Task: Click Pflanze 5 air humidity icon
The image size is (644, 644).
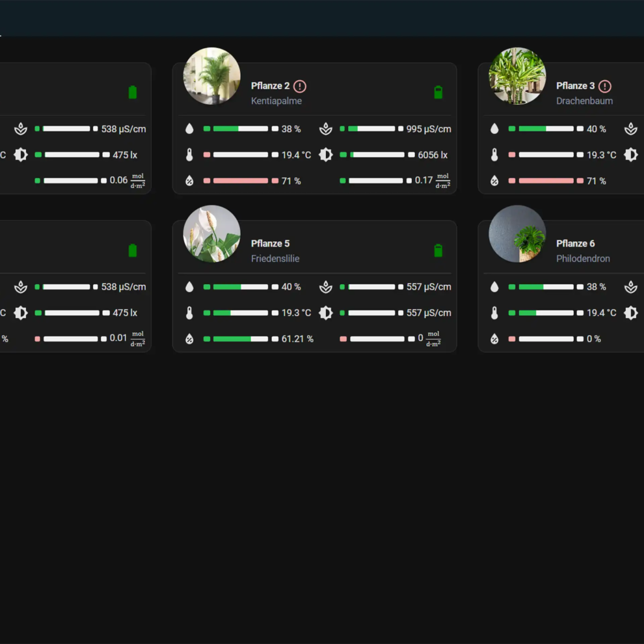Action: (x=189, y=339)
